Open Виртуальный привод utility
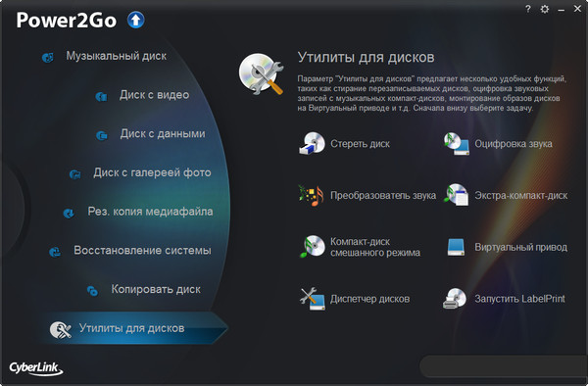 pos(521,247)
